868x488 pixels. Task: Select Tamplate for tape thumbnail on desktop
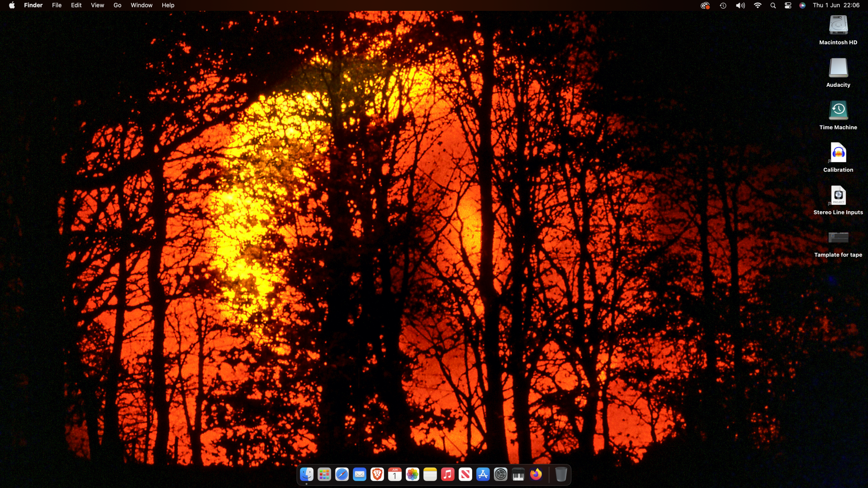click(838, 237)
